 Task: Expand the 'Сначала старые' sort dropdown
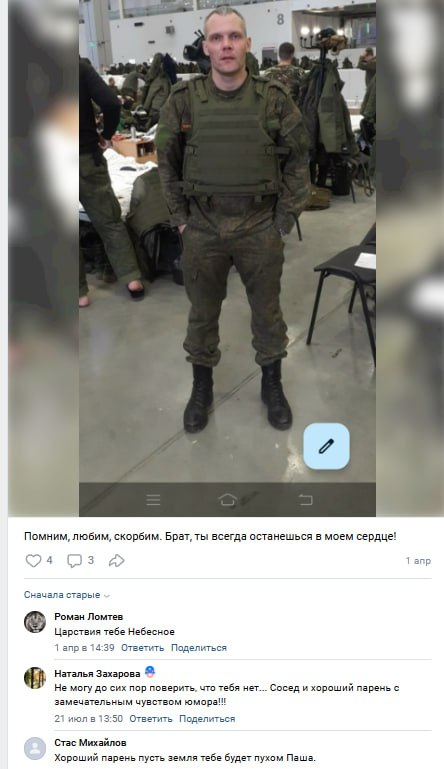(x=67, y=595)
